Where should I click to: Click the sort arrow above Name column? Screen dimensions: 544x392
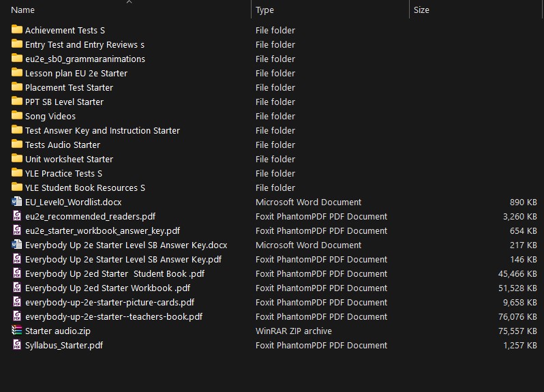[x=129, y=2]
